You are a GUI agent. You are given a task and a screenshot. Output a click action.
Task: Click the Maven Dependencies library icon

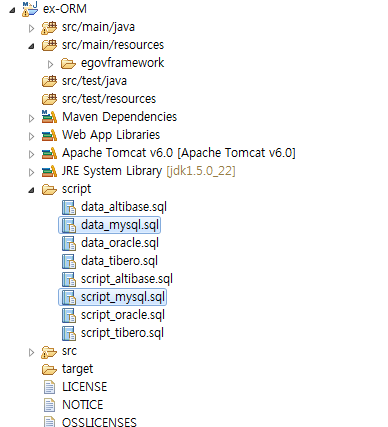pyautogui.click(x=49, y=117)
